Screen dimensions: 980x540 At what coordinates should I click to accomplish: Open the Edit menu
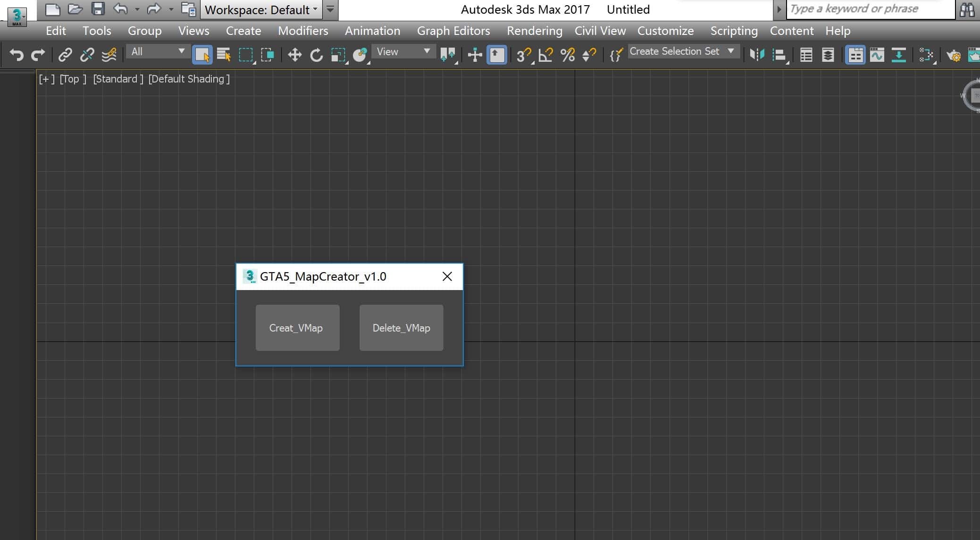point(56,31)
